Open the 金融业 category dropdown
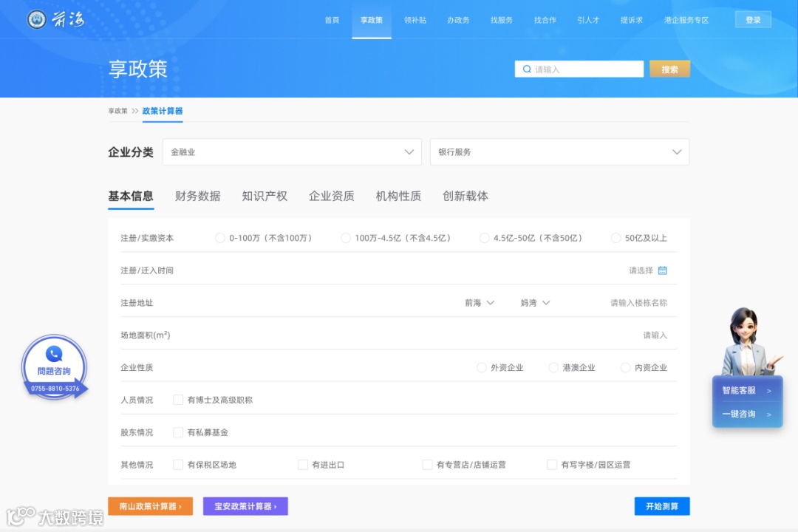The height and width of the screenshot is (532, 798). point(292,151)
